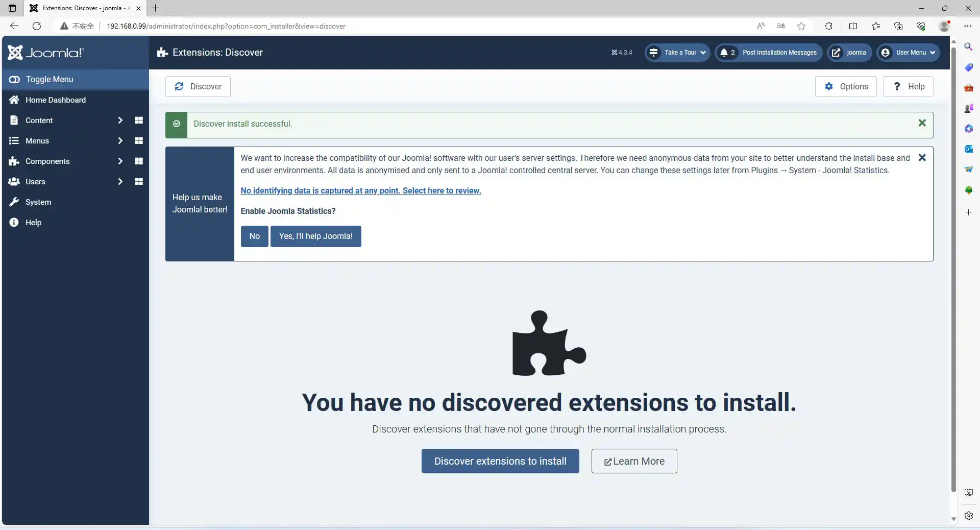Open the Components dashboard grid icon

(138, 161)
